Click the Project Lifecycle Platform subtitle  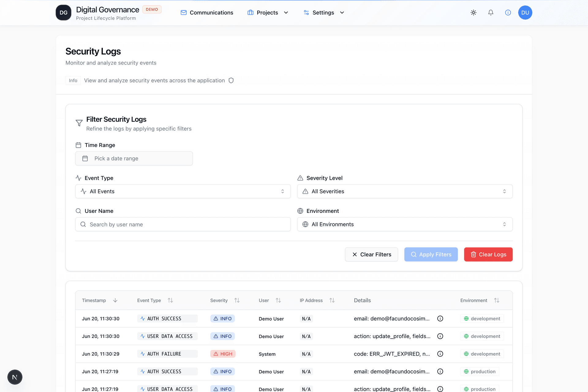point(106,18)
